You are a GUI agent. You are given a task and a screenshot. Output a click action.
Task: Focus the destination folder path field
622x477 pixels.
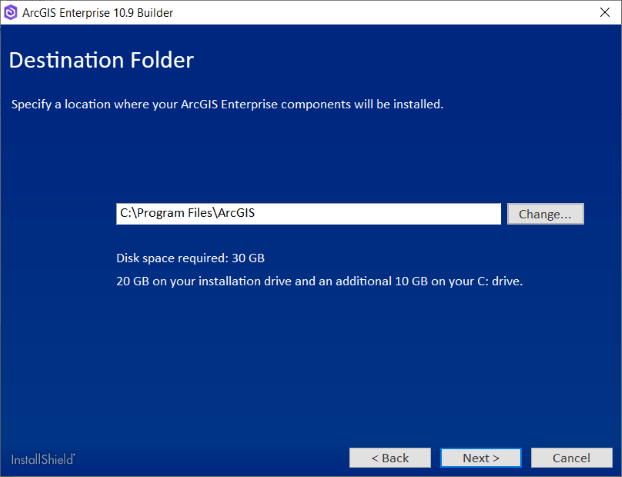308,214
